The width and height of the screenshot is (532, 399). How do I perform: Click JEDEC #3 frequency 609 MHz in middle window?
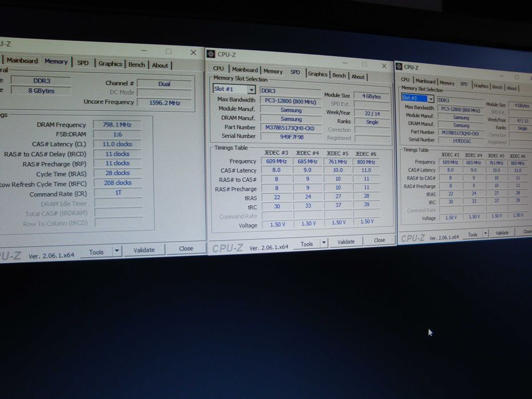pyautogui.click(x=276, y=161)
